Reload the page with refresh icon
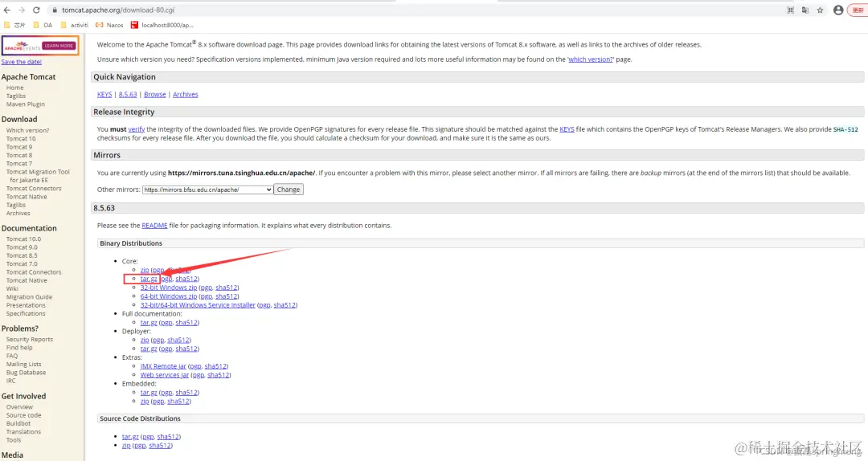 [36, 10]
